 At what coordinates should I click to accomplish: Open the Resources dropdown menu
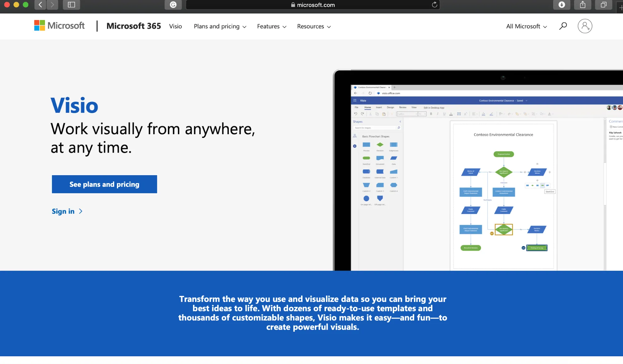(314, 26)
